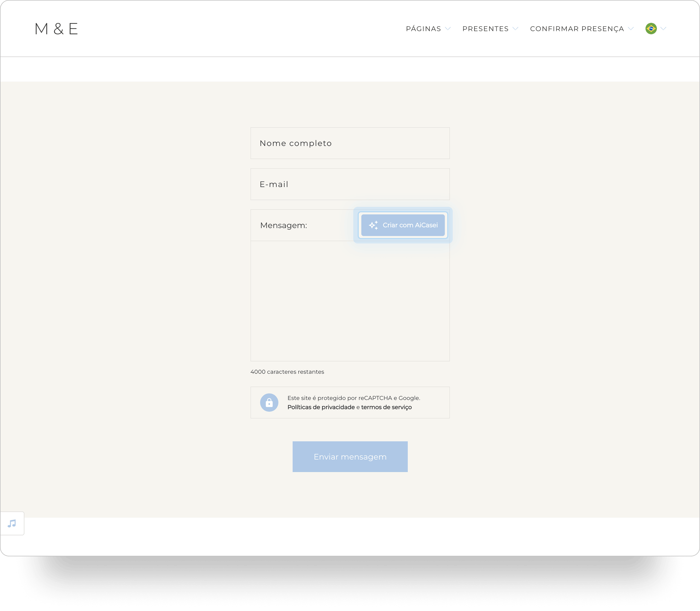Click the reCAPTCHA lock icon
This screenshot has width=700, height=611.
[x=269, y=403]
